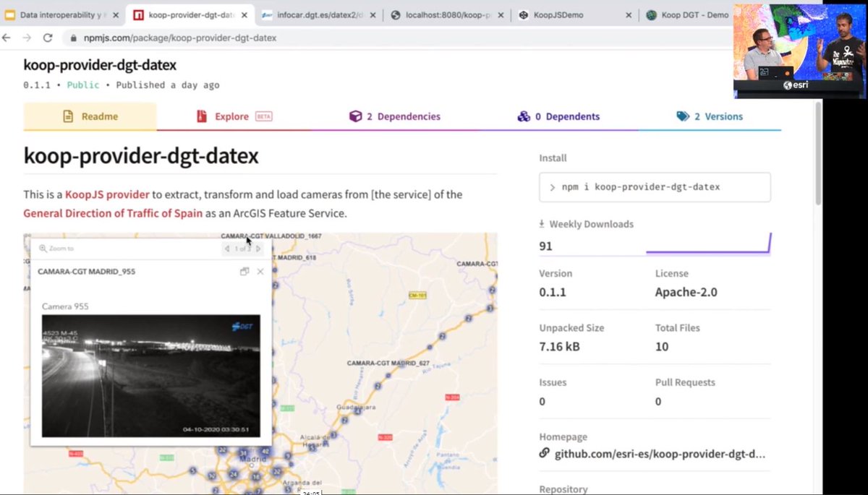Click the Zoom to magnifier in map popup
This screenshot has height=495, width=868.
click(x=43, y=249)
